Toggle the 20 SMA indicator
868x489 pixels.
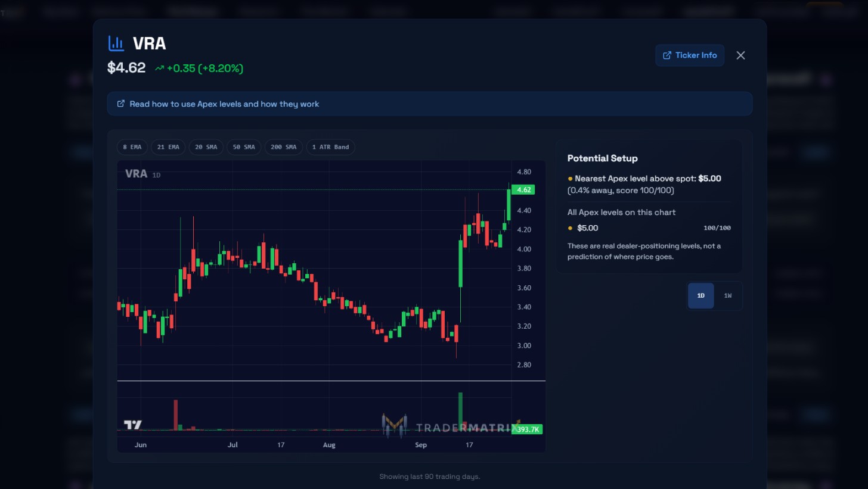click(x=206, y=147)
